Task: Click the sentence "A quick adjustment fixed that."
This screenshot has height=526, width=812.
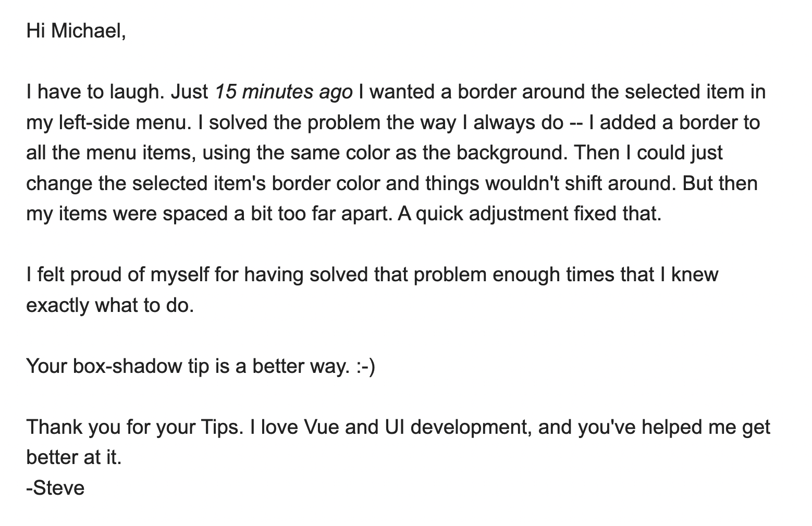Action: click(x=529, y=214)
